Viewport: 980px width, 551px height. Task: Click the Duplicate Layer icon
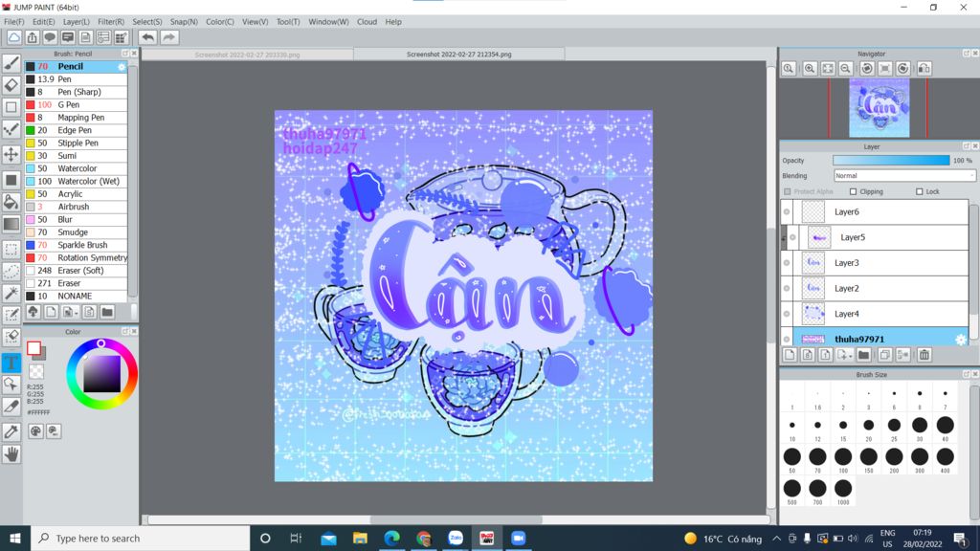[884, 355]
